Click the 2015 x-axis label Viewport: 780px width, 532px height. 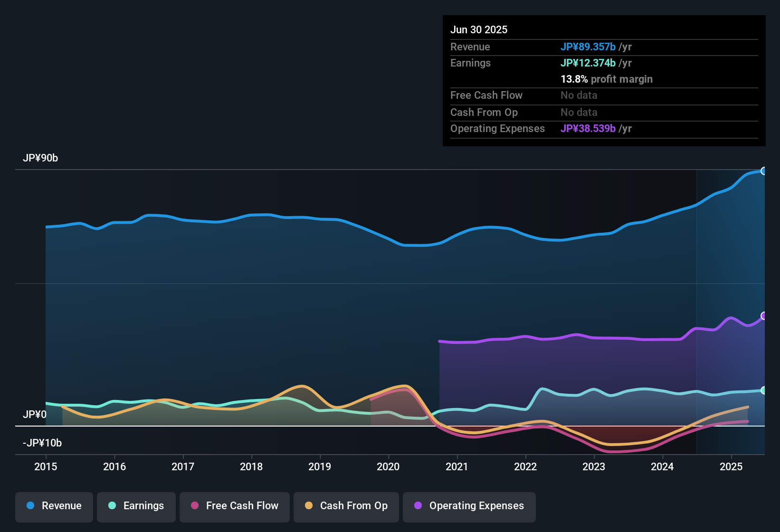tap(46, 467)
